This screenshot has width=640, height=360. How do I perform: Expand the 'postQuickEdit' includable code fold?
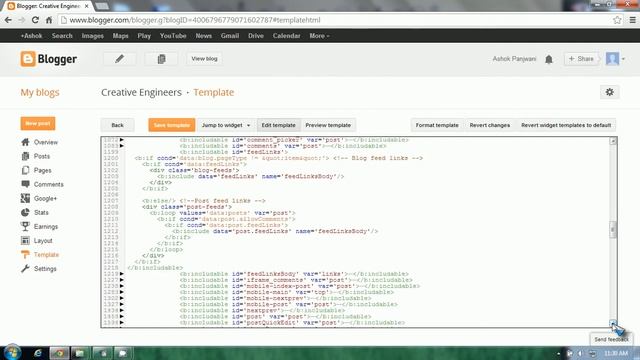tap(122, 322)
